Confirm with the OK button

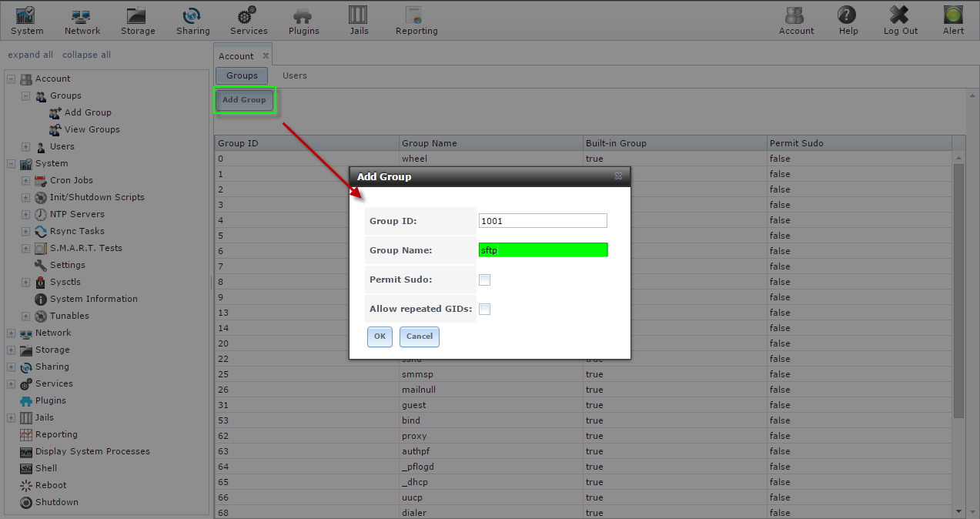tap(380, 337)
